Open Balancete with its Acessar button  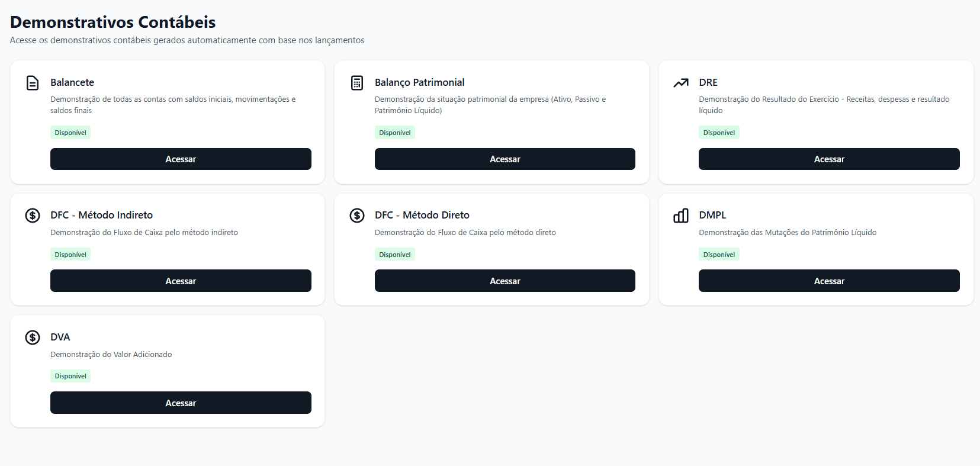(181, 159)
